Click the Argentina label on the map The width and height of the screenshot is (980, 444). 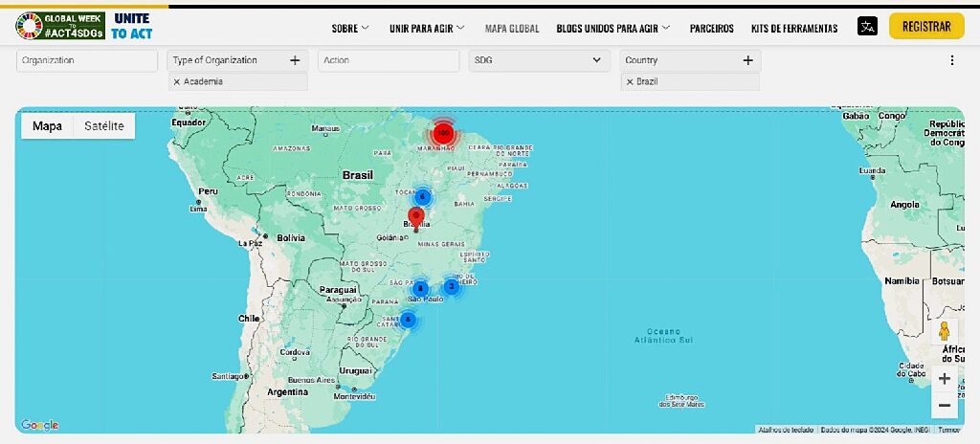[287, 392]
